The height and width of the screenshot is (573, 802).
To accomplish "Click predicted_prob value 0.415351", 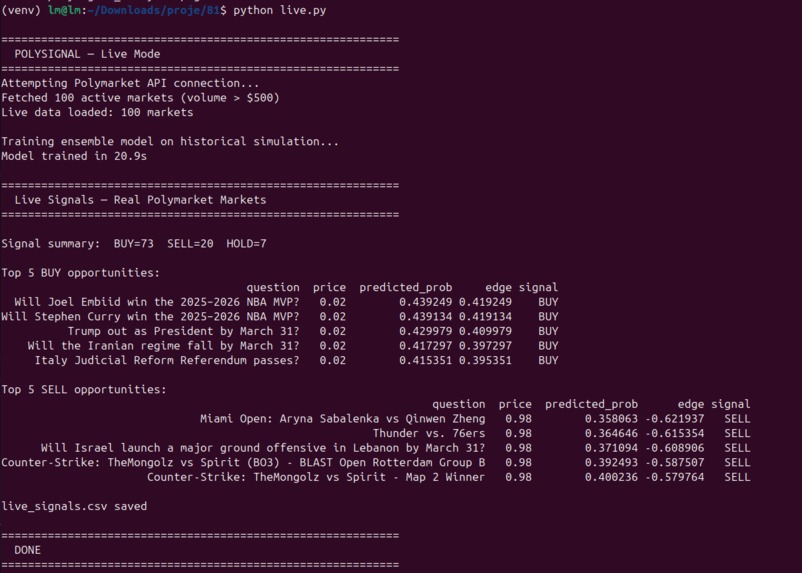I will pyautogui.click(x=426, y=361).
